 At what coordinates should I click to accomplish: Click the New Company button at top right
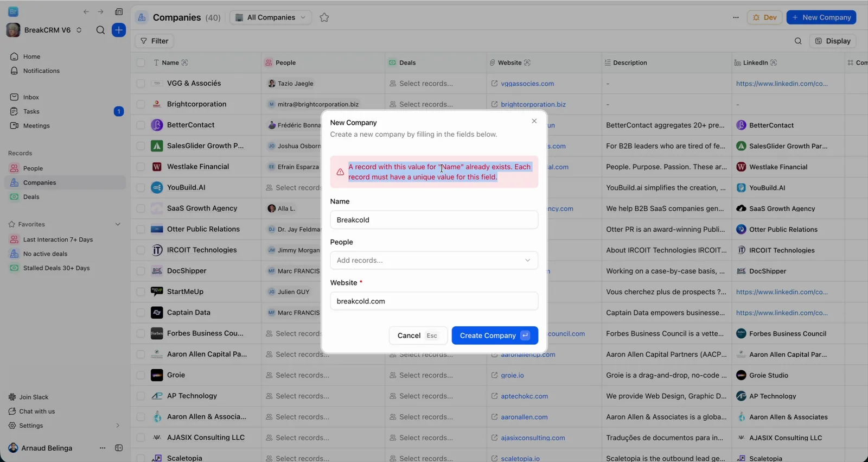(x=821, y=17)
